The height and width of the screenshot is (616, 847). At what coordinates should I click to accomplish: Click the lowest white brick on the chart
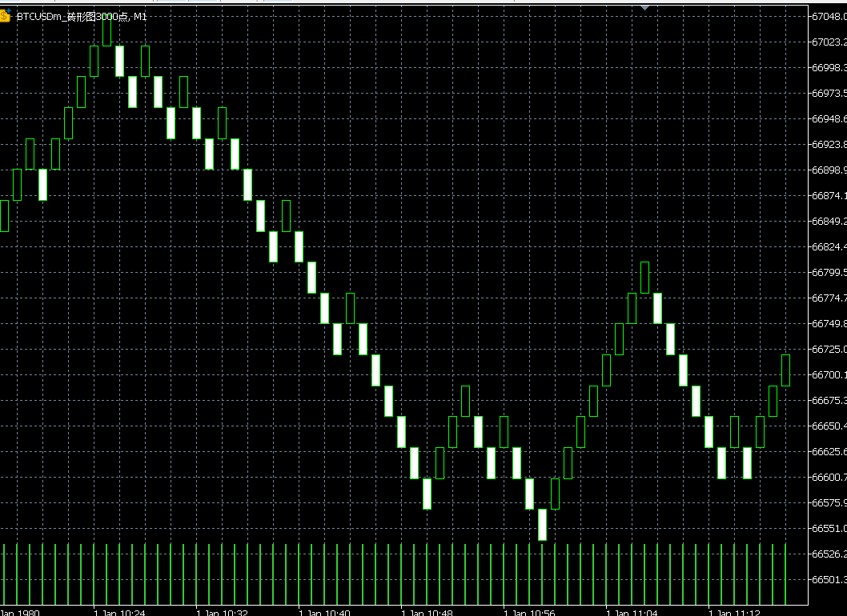coord(542,525)
